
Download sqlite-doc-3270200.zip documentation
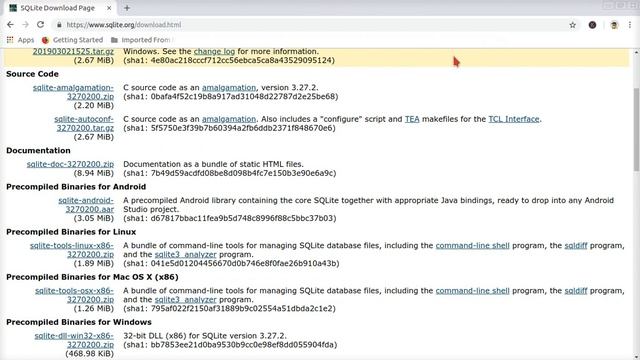click(x=70, y=164)
